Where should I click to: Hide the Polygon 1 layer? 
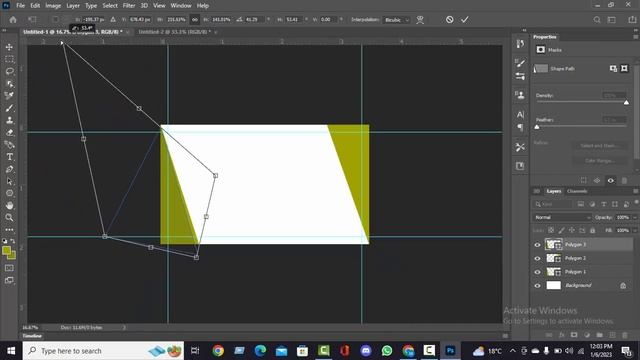pos(537,272)
